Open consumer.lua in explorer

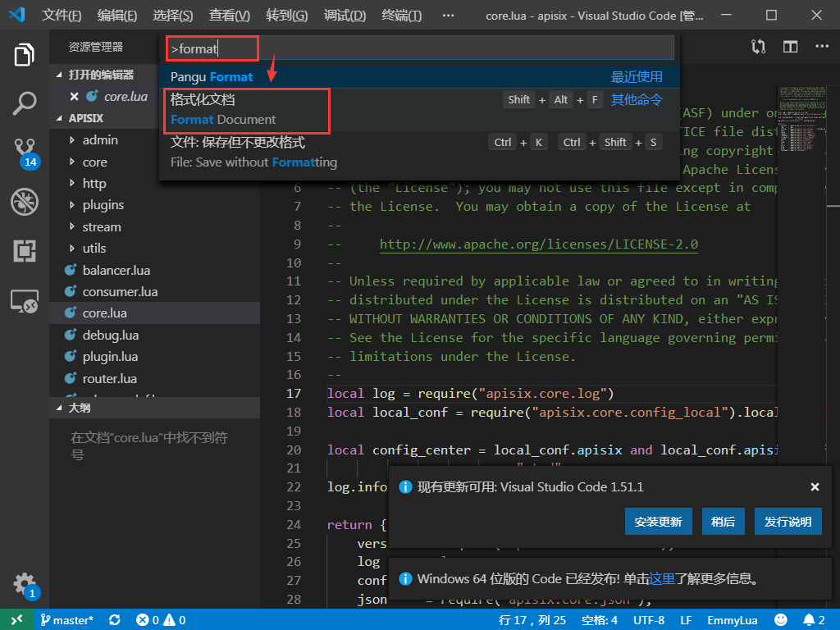pos(120,291)
